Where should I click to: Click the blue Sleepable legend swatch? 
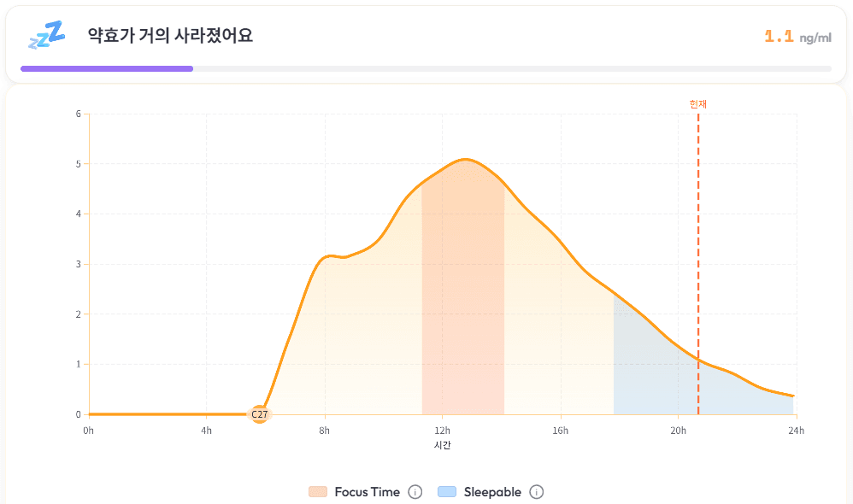click(447, 492)
